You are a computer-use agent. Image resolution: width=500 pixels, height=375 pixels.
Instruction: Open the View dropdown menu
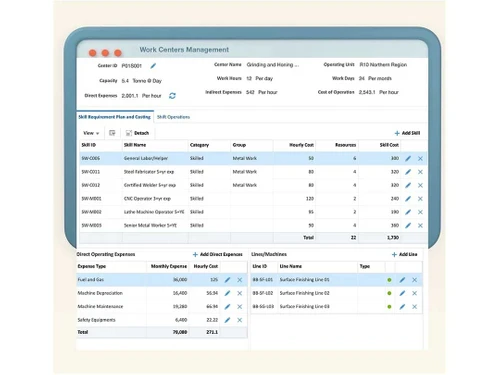tap(91, 133)
